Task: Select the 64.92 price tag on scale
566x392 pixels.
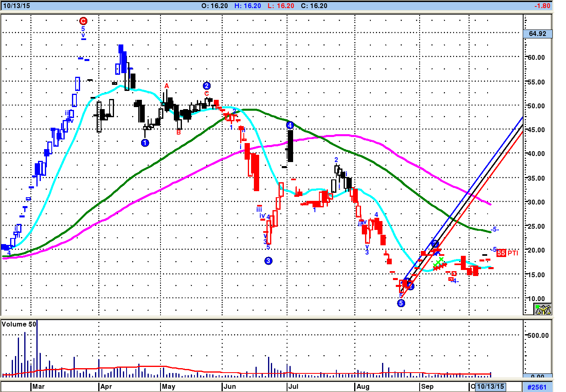Action: click(x=537, y=34)
